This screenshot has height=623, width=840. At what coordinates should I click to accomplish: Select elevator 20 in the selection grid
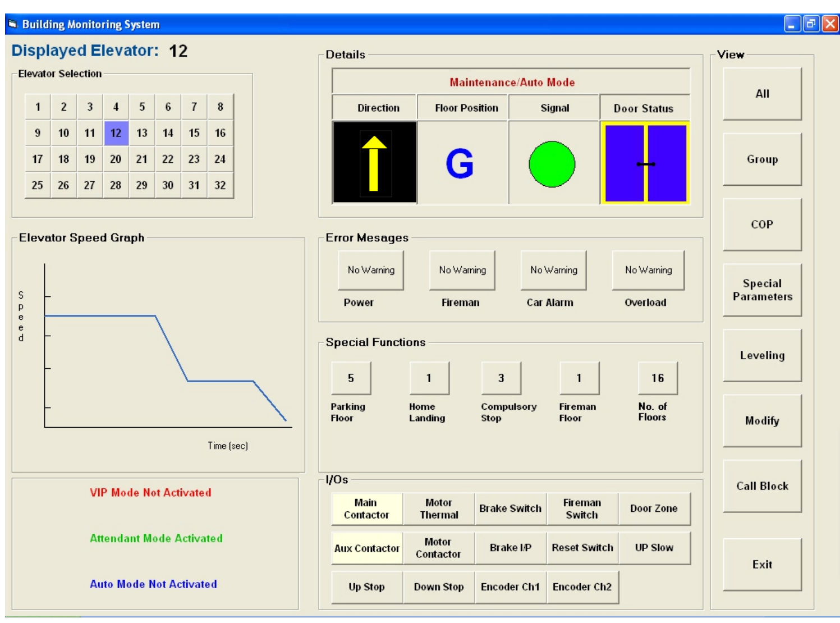point(116,159)
